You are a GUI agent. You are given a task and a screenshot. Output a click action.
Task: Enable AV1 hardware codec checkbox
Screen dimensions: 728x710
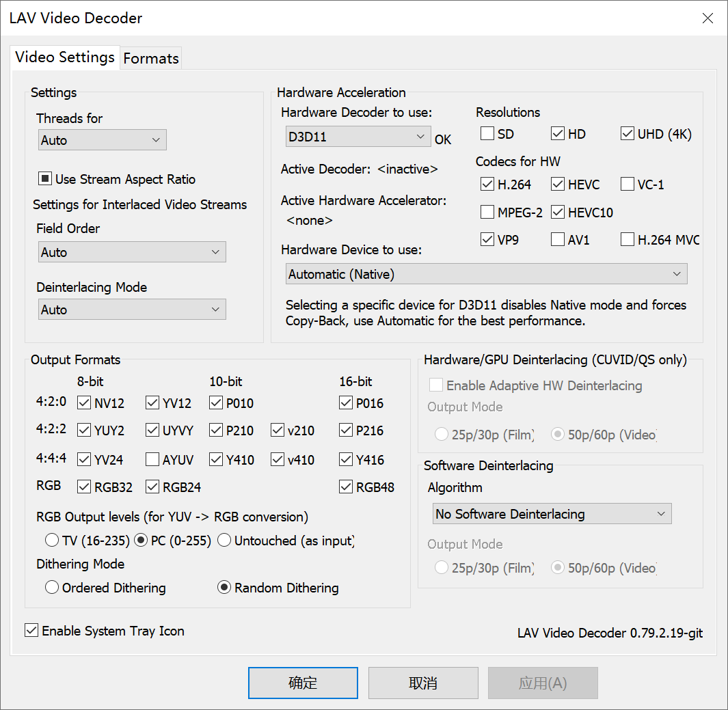[558, 240]
